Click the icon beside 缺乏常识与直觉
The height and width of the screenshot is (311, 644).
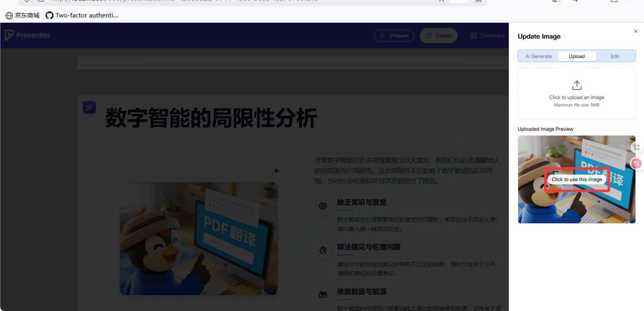[x=323, y=206]
